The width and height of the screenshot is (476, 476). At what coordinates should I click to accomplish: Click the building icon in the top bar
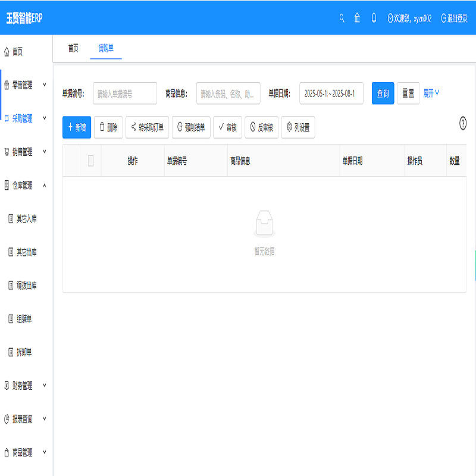(x=357, y=18)
